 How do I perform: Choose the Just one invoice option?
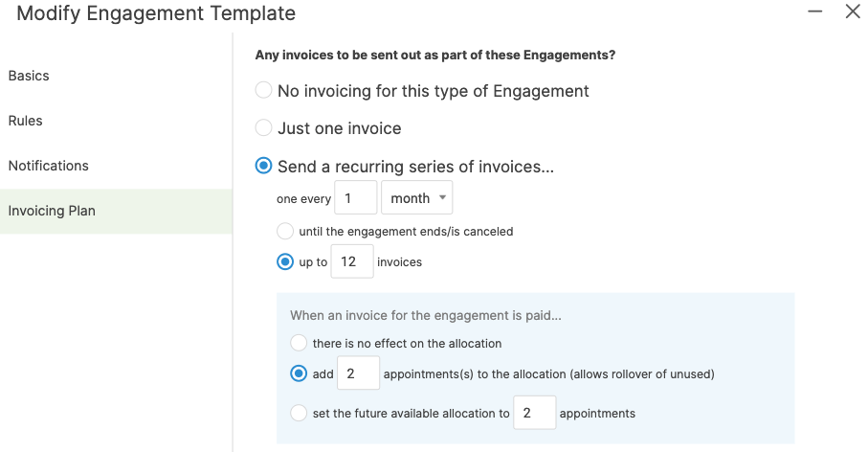tap(263, 128)
